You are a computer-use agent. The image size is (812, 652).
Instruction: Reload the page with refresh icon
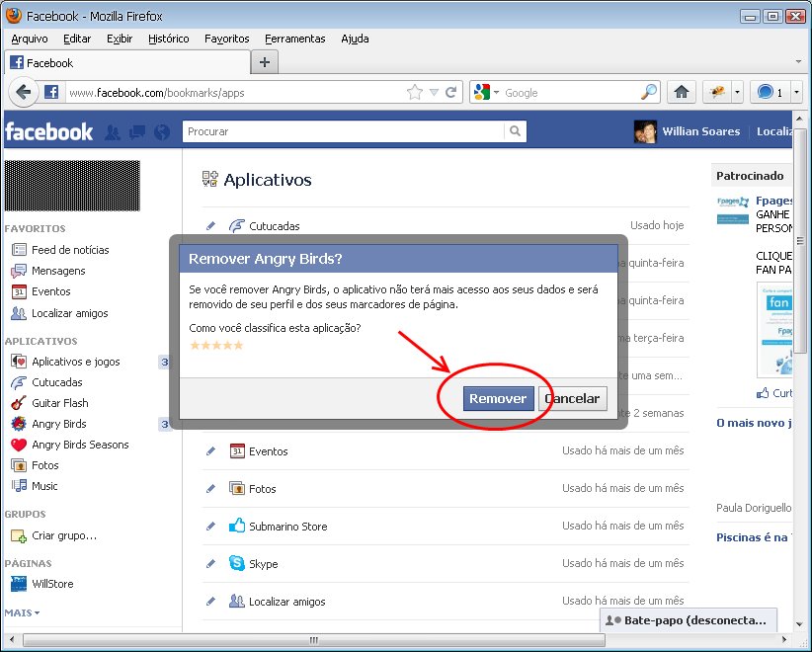point(451,93)
